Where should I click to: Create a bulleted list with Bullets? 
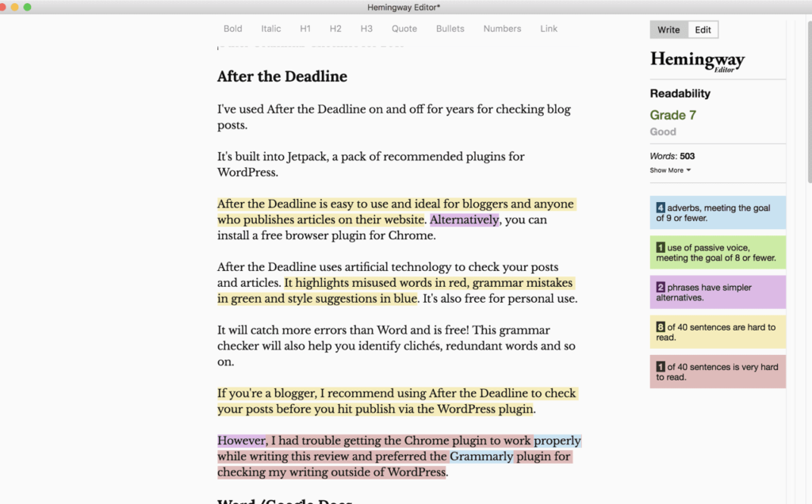click(450, 29)
